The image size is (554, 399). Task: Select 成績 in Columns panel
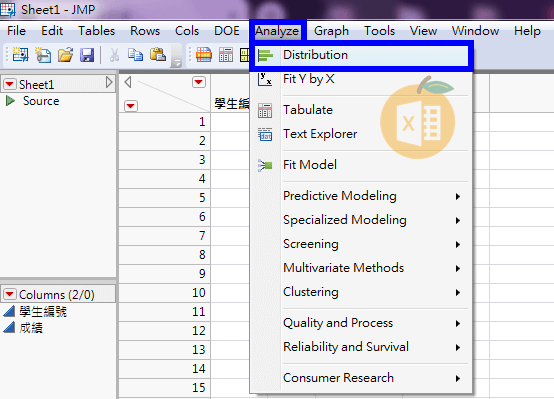31,328
